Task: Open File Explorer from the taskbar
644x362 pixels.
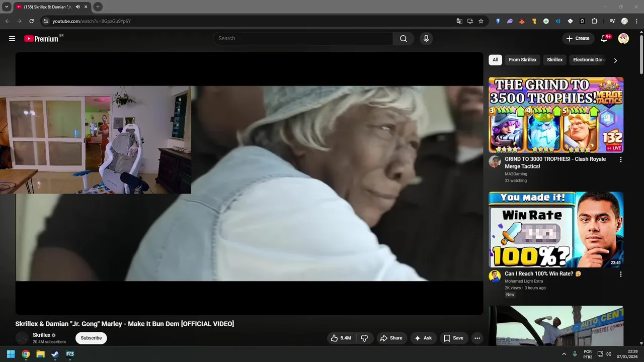Action: [40, 354]
